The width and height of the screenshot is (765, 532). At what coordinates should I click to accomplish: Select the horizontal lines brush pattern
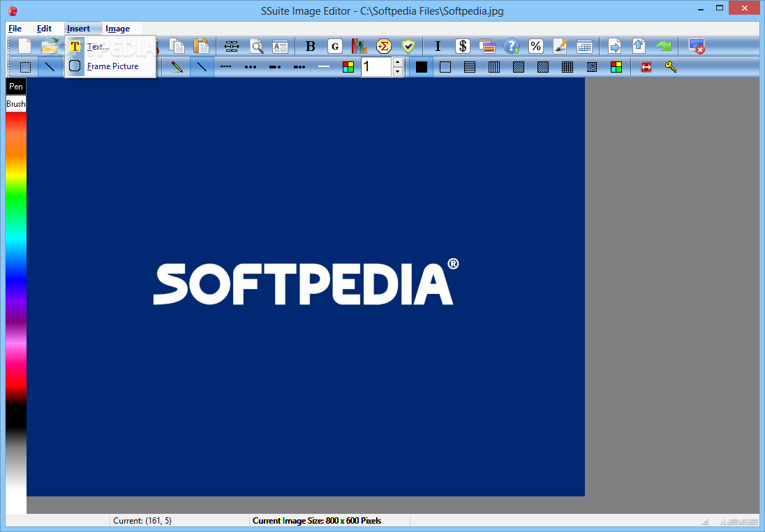pyautogui.click(x=469, y=67)
